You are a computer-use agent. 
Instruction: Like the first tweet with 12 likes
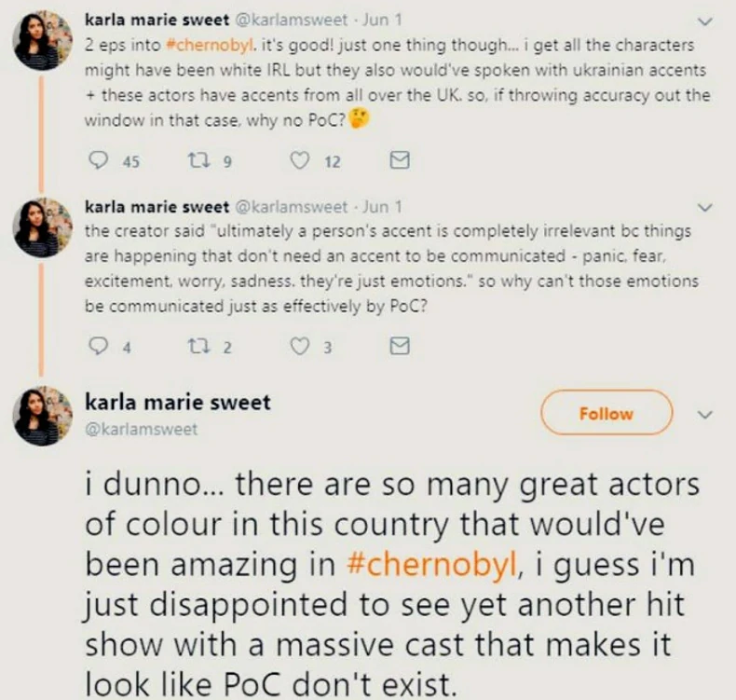click(x=300, y=161)
